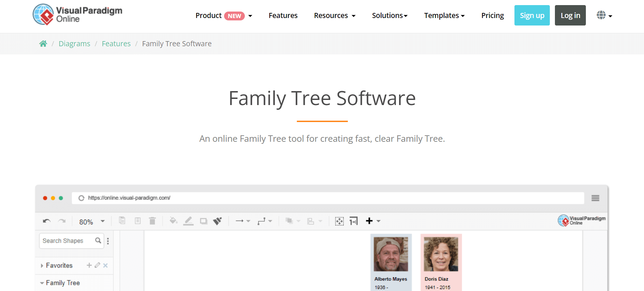Open the Templates navigation menu
This screenshot has height=291, width=644.
[444, 16]
